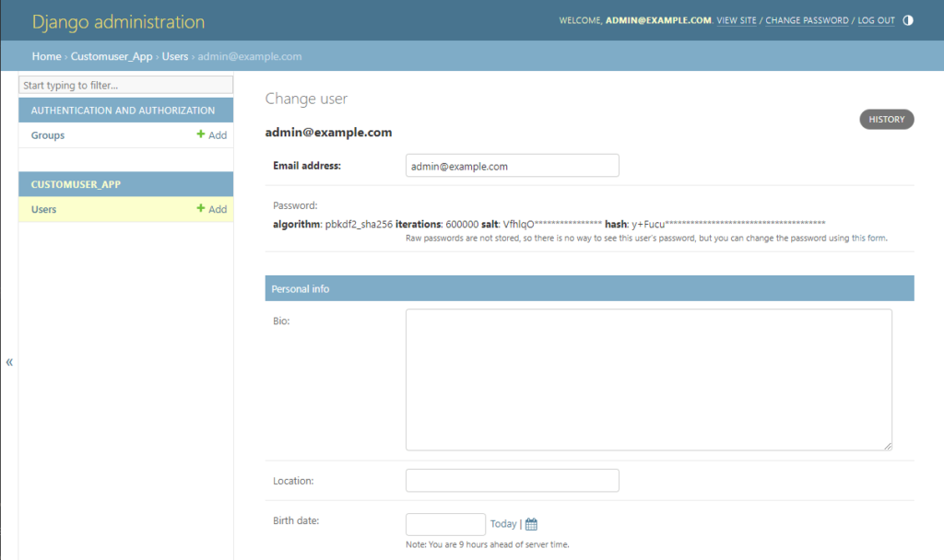Screen dimensions: 944x560
Task: Open Groups in the sidebar
Action: coord(48,135)
